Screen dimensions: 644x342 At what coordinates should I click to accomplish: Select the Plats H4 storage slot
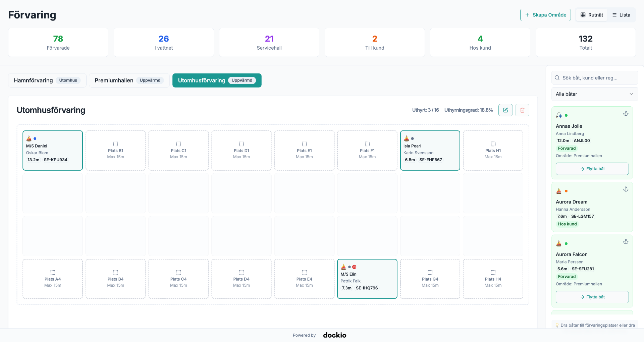pyautogui.click(x=493, y=279)
